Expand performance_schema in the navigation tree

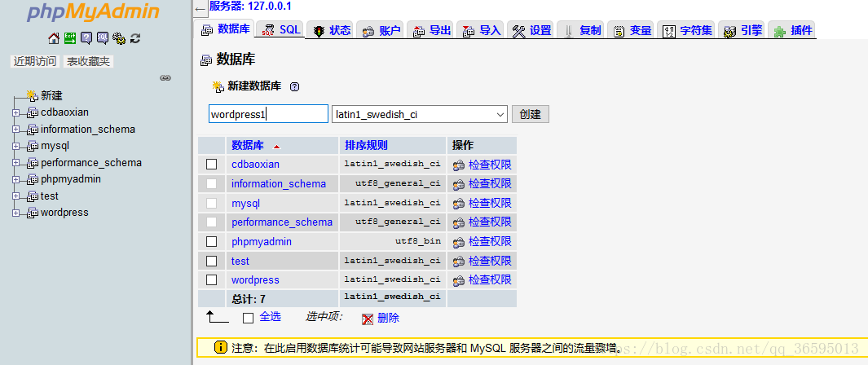[x=16, y=163]
